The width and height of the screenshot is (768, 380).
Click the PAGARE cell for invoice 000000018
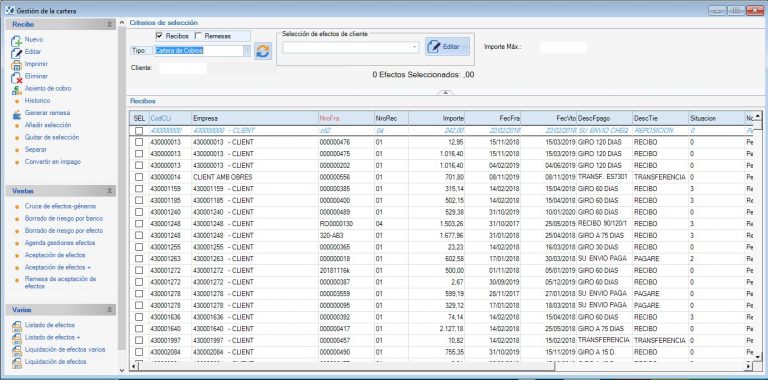[660, 259]
